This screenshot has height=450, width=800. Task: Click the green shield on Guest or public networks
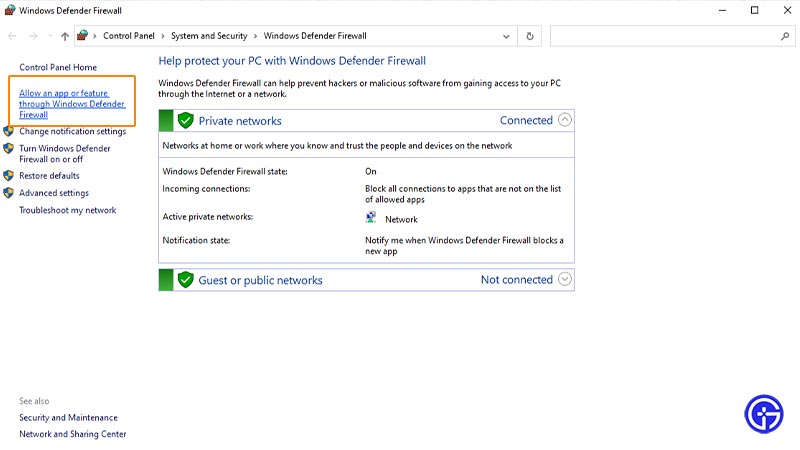(x=185, y=280)
